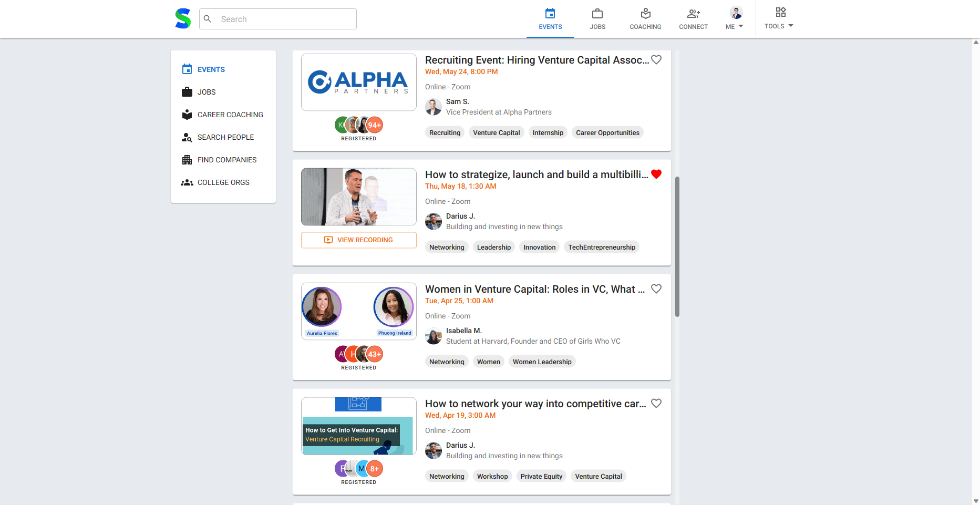Select Venture Capital tag on Recruiting Event

(x=497, y=132)
